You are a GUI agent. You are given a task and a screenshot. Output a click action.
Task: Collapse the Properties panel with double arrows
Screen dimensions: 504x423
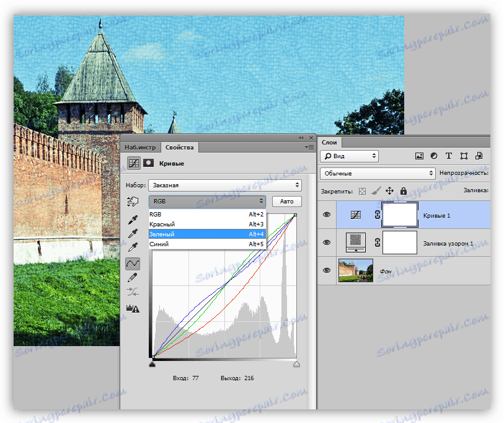301,138
